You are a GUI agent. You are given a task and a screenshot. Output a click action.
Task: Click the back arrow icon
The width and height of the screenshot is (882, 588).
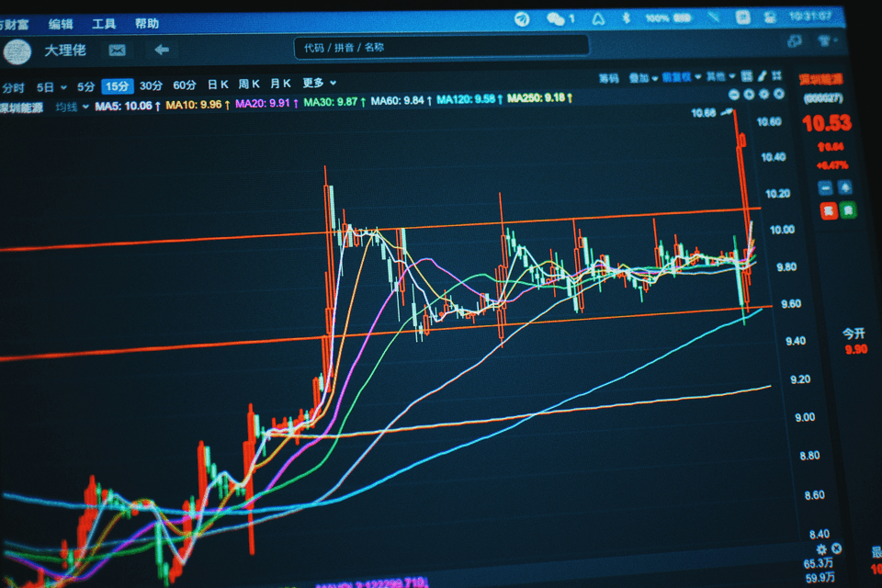[162, 50]
